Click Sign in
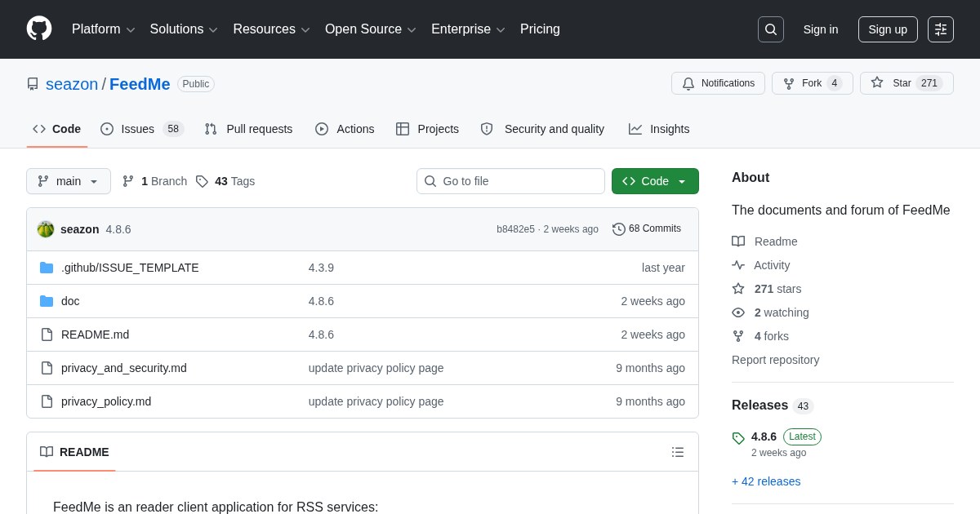Image resolution: width=980 pixels, height=514 pixels. point(821,29)
